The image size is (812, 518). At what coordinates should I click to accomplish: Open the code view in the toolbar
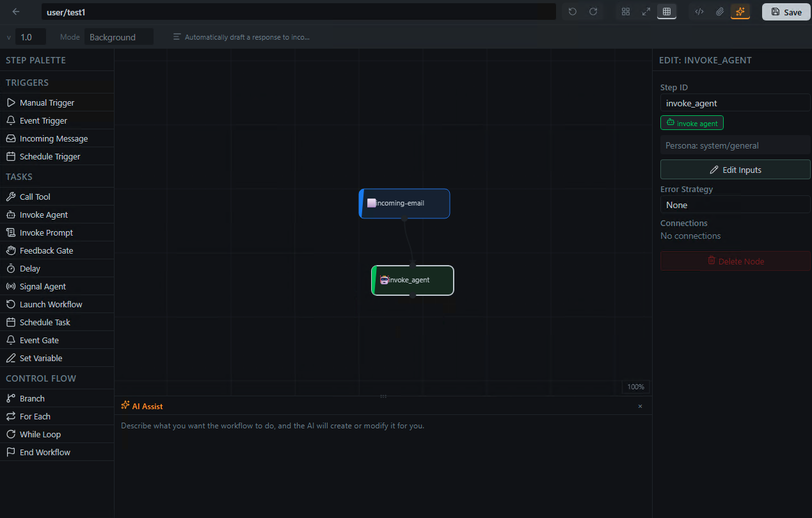coord(699,12)
